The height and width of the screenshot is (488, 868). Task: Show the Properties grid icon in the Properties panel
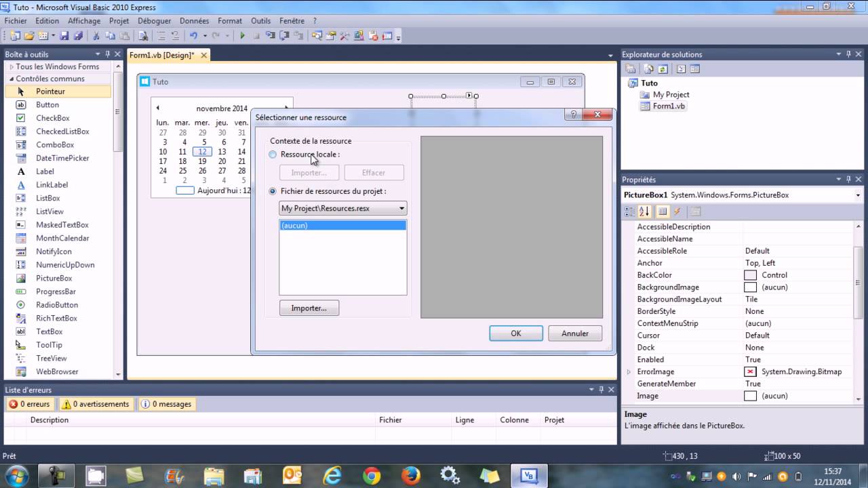tap(663, 211)
